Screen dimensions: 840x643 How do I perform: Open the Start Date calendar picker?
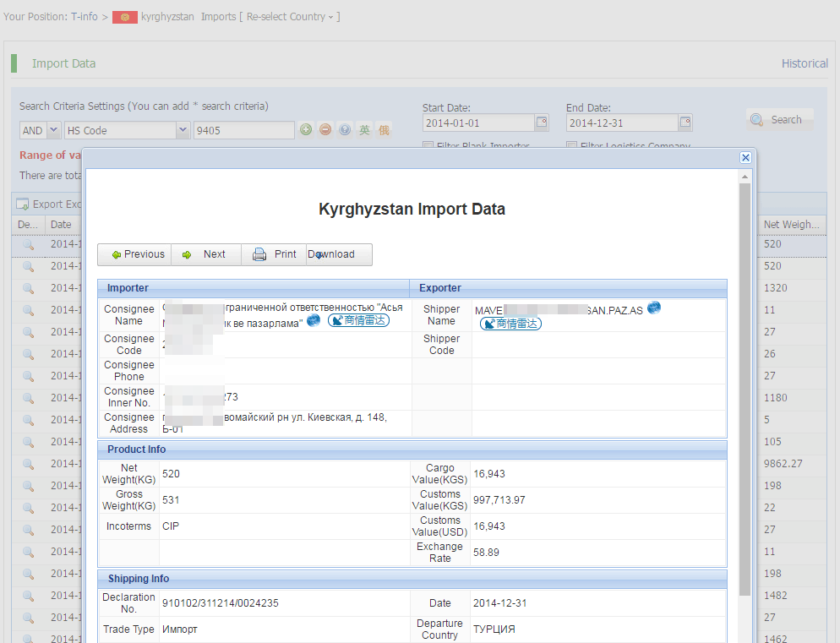[542, 123]
